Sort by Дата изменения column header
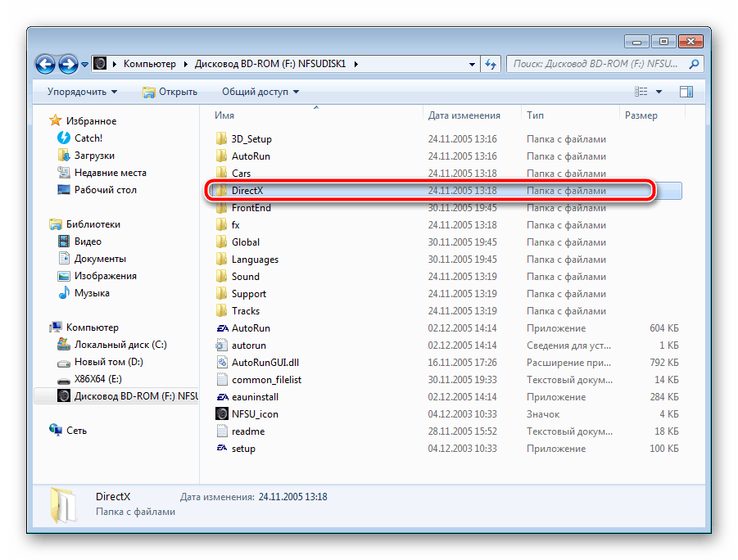The height and width of the screenshot is (560, 738). (464, 115)
